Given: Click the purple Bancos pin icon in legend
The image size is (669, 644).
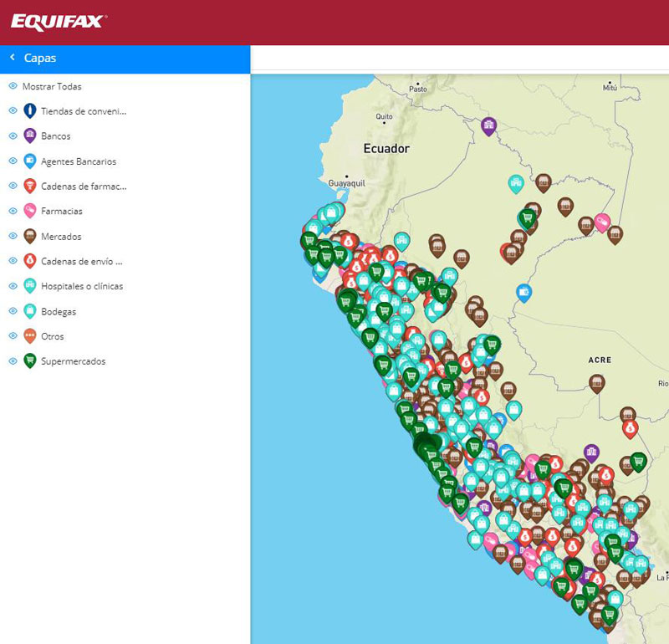Looking at the screenshot, I should pos(30,135).
